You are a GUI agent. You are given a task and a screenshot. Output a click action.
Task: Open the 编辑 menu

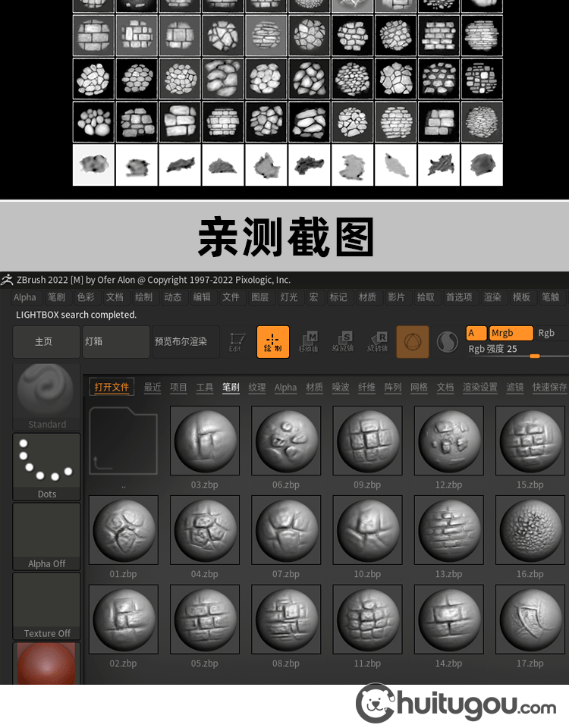point(202,297)
